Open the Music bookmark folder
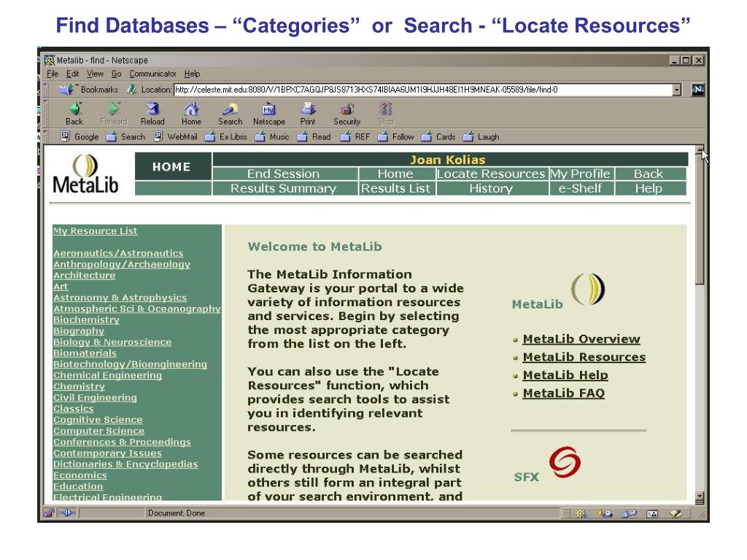The width and height of the screenshot is (747, 560). tap(272, 136)
